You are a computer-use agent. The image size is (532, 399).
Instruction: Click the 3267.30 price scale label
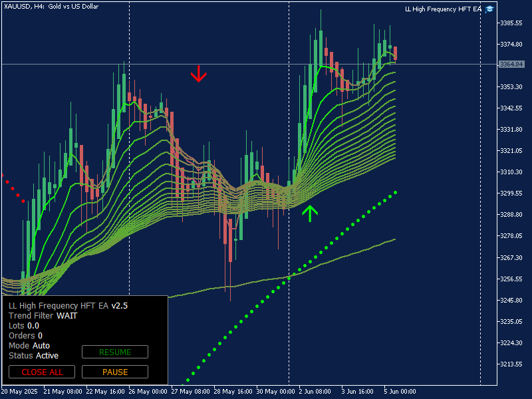[511, 258]
